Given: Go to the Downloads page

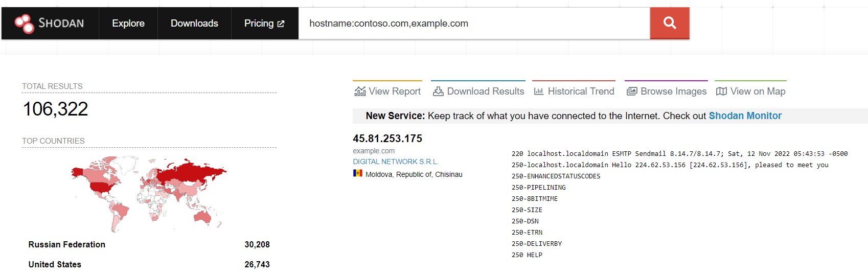Looking at the screenshot, I should pyautogui.click(x=194, y=24).
